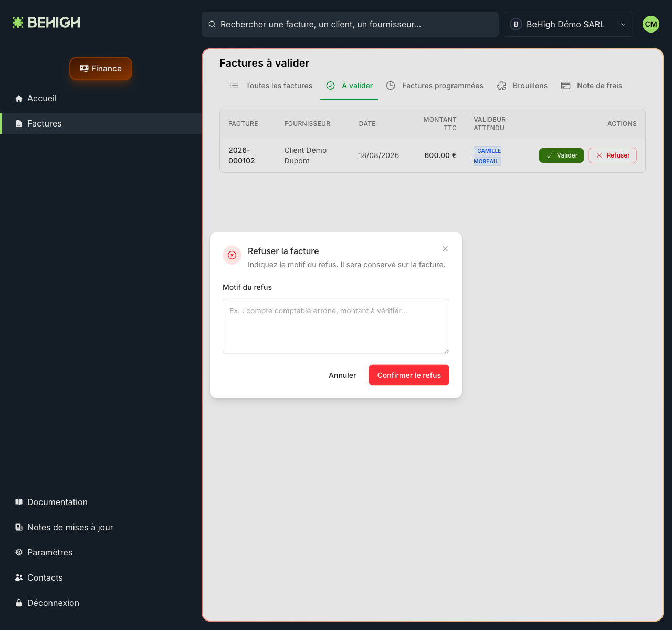Validate invoice 2026-000102 with Valider

pos(561,155)
